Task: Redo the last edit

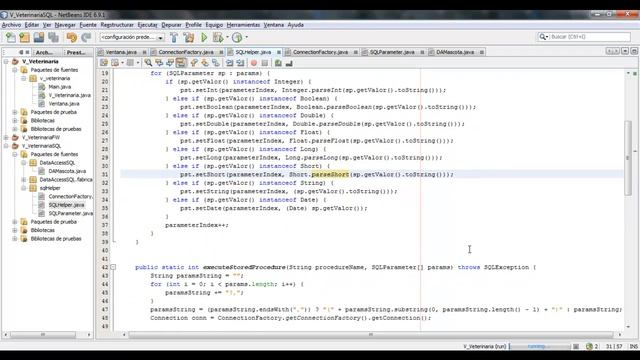Action: coord(86,38)
